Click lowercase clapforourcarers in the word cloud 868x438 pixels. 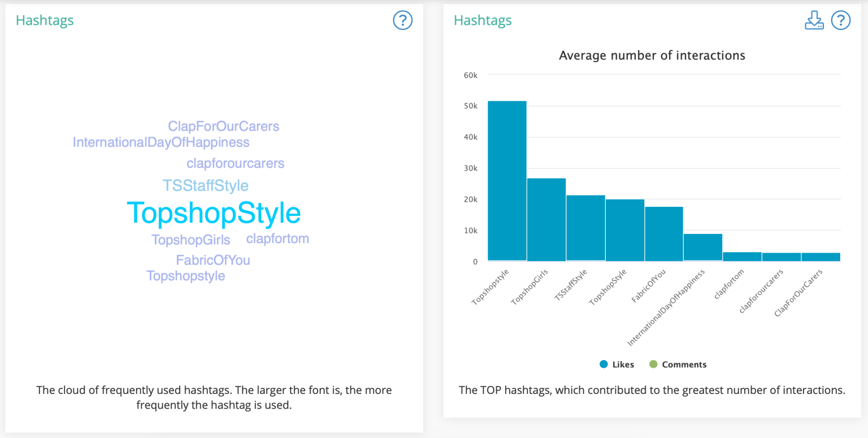(x=235, y=164)
